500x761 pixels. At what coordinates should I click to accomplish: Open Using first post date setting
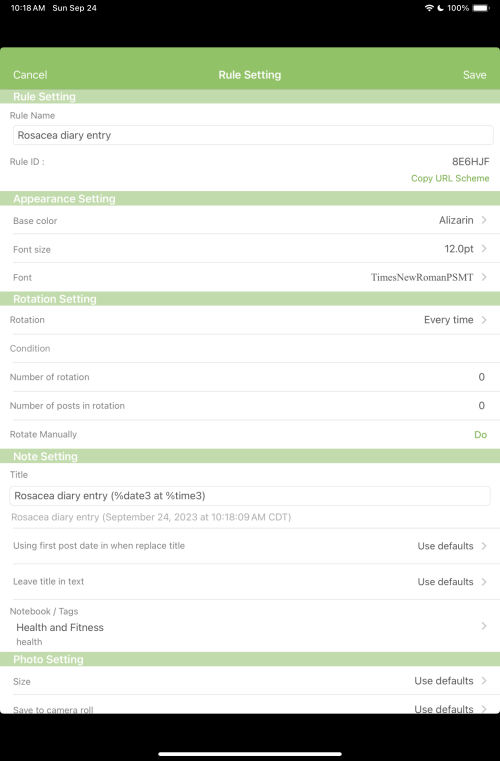(x=250, y=546)
